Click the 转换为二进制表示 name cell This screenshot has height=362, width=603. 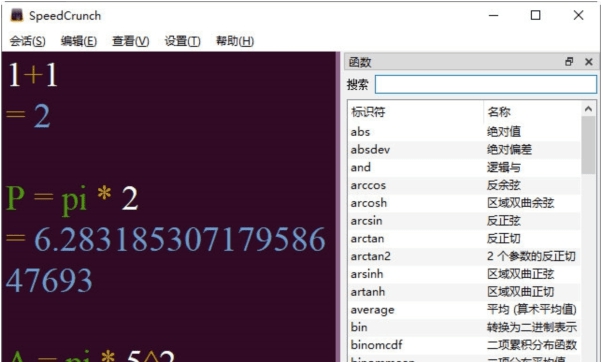532,327
